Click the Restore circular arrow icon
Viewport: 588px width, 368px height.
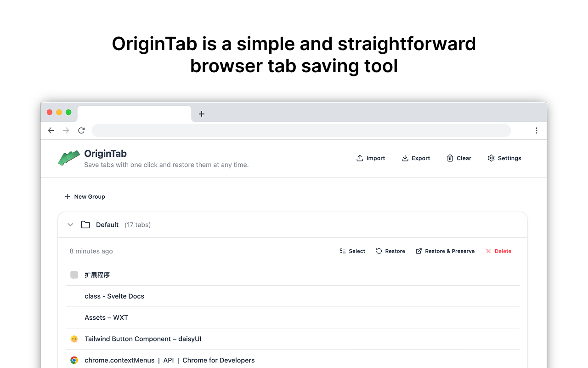[379, 251]
